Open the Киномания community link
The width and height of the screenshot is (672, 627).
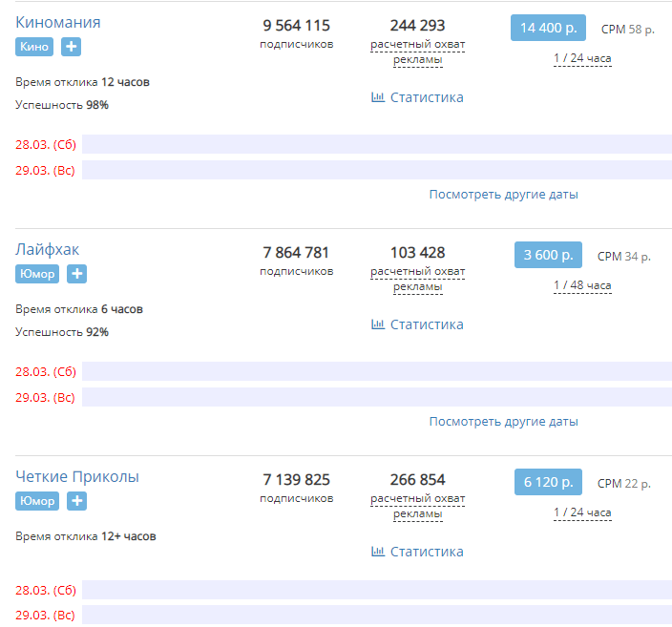click(x=58, y=22)
